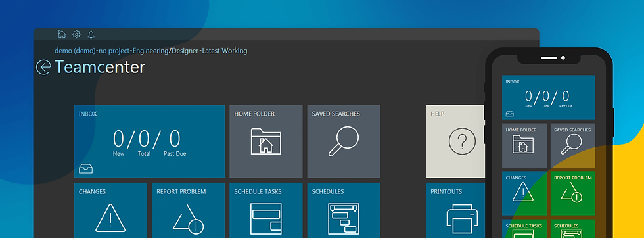Tap CHANGES tile on phone

tap(524, 193)
